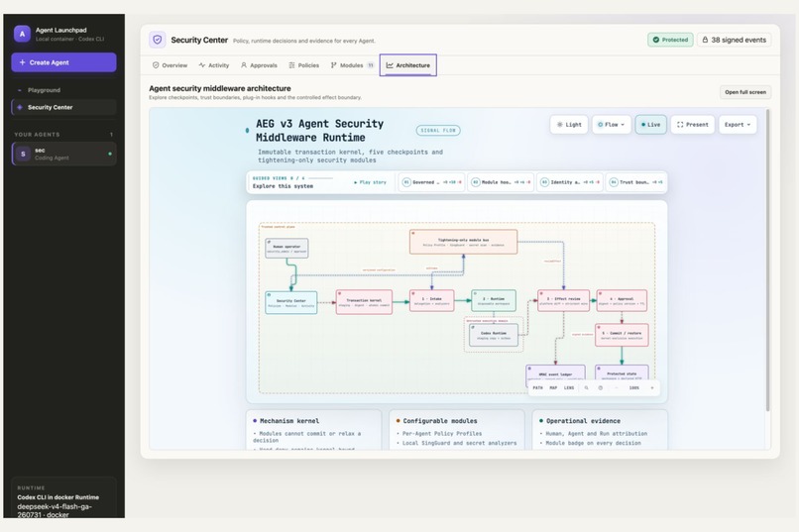Screen dimensions: 799x532
Task: Select the "2 · Runtime" node
Action: [494, 301]
